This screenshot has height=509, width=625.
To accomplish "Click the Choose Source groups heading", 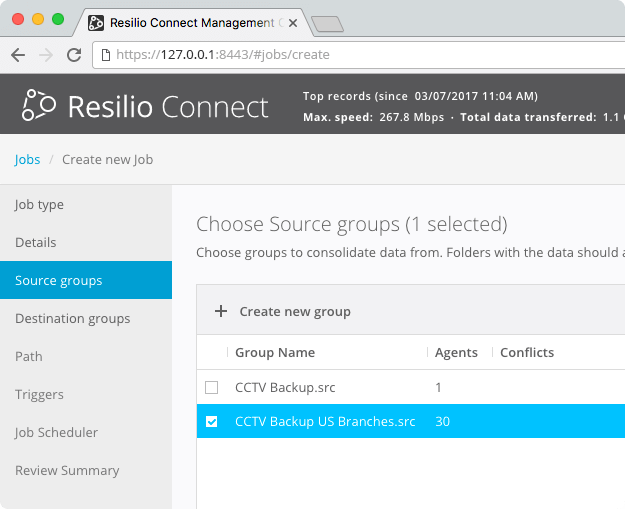I will click(352, 224).
